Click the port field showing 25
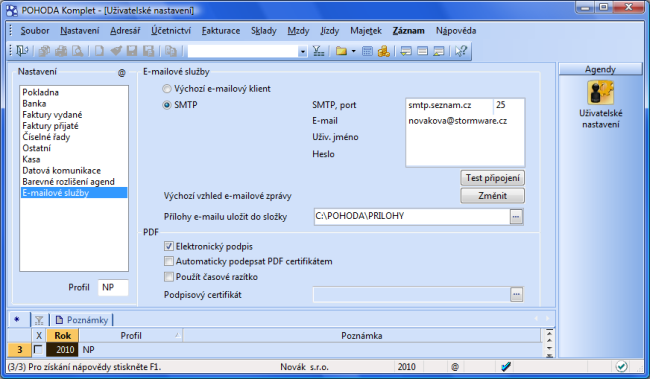The height and width of the screenshot is (379, 650). [509, 105]
